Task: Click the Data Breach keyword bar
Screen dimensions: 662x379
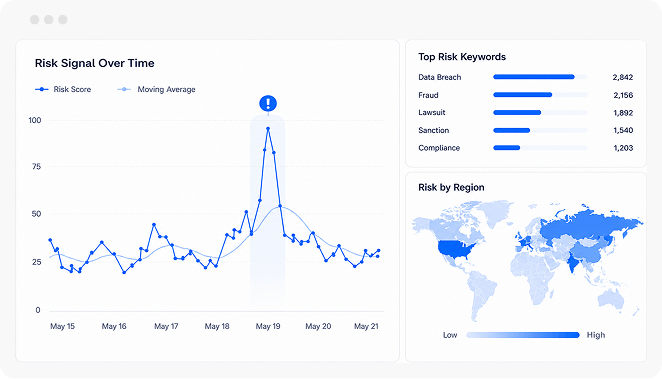Action: pos(540,77)
